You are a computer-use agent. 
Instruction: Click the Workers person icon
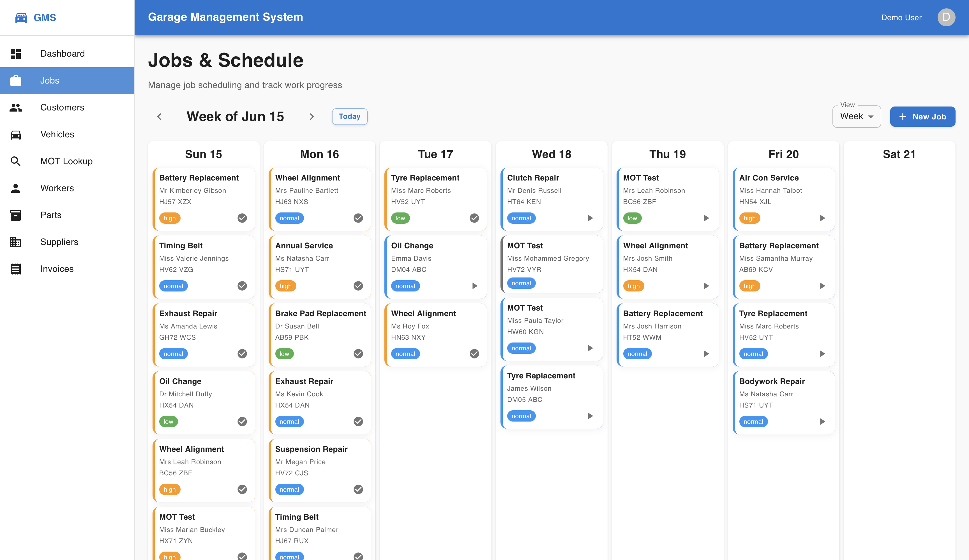[16, 188]
